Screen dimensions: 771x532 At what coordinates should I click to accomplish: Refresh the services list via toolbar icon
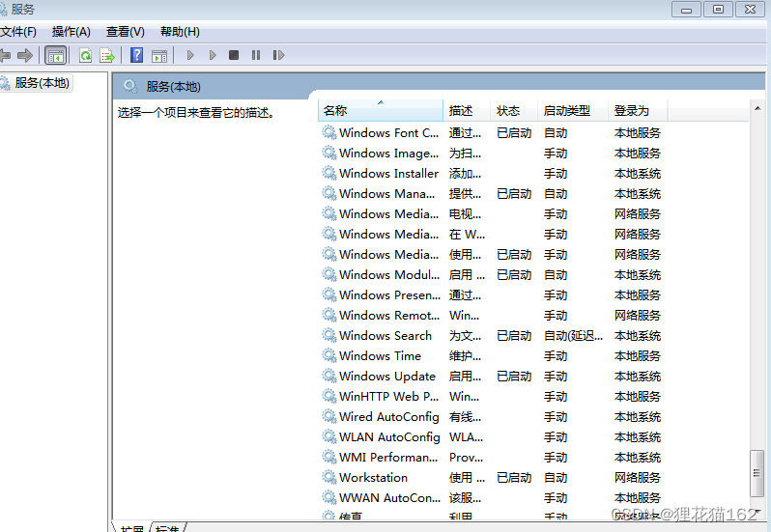[86, 55]
